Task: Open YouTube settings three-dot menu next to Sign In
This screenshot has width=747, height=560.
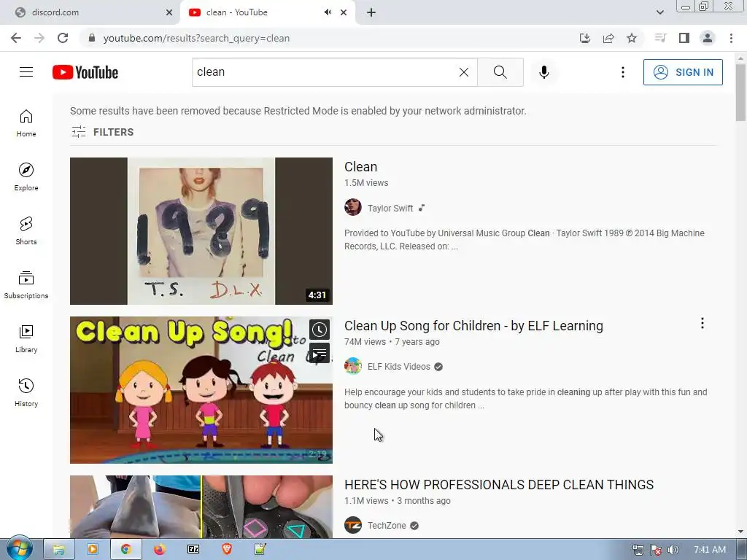Action: tap(623, 72)
